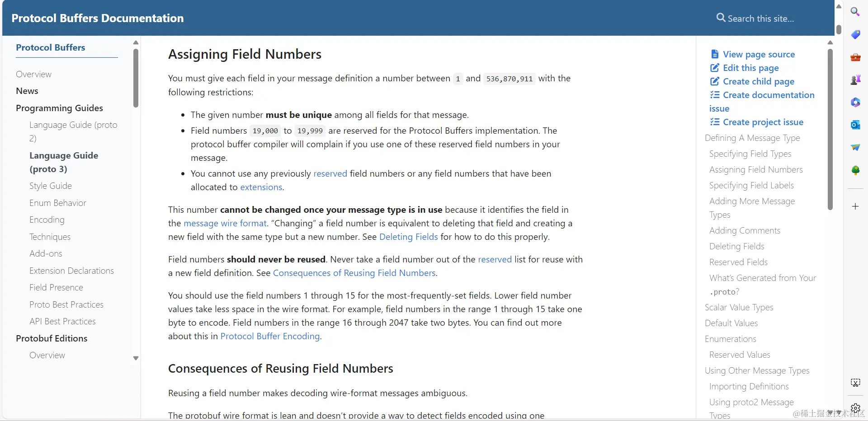Viewport: 868px width, 421px height.
Task: Open the Games chess pieces icon
Action: pyautogui.click(x=855, y=80)
